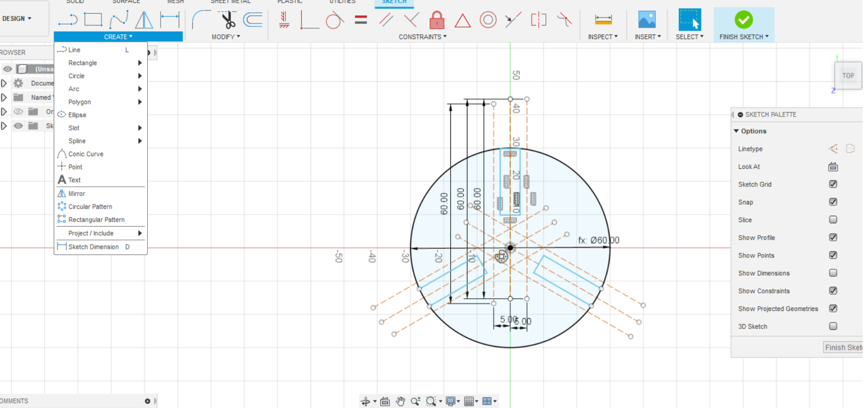This screenshot has height=408, width=868.
Task: Choose the Offset tool icon
Action: click(x=253, y=20)
